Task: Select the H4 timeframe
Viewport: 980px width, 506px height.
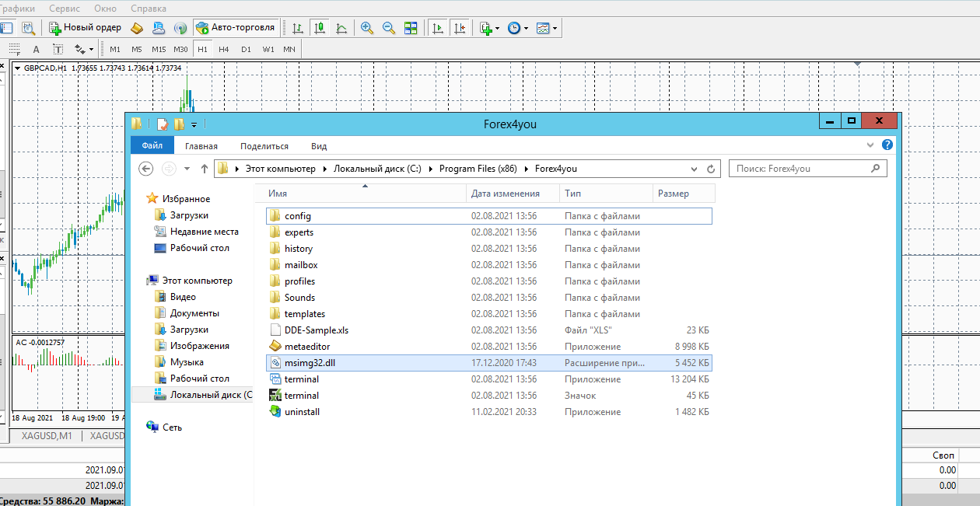Action: pyautogui.click(x=224, y=49)
